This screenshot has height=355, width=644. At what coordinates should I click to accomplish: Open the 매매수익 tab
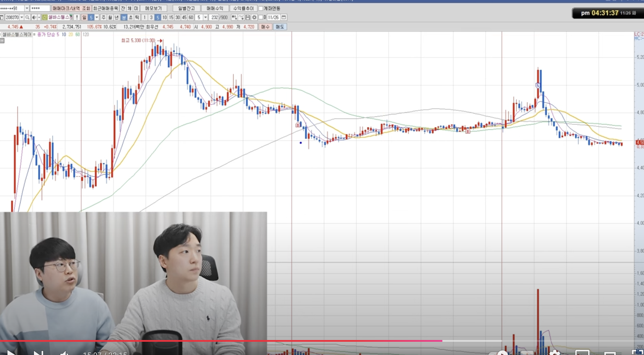pos(215,8)
